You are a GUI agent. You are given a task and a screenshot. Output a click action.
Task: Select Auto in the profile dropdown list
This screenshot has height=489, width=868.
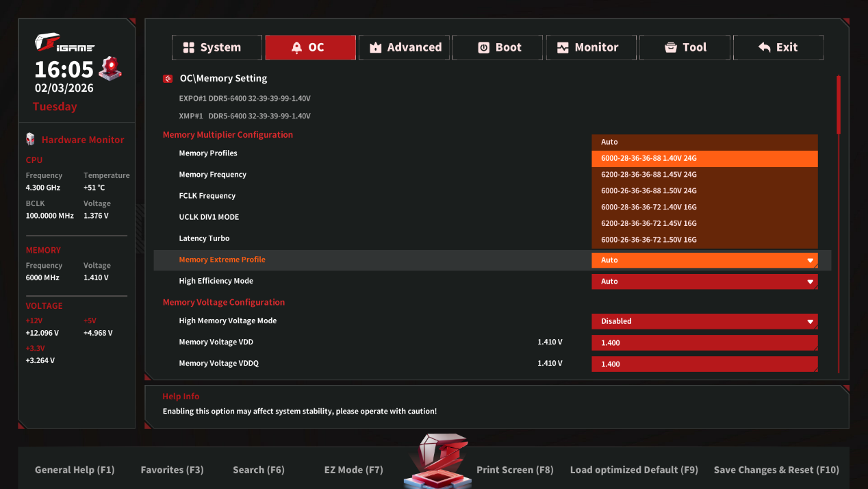[x=704, y=142]
